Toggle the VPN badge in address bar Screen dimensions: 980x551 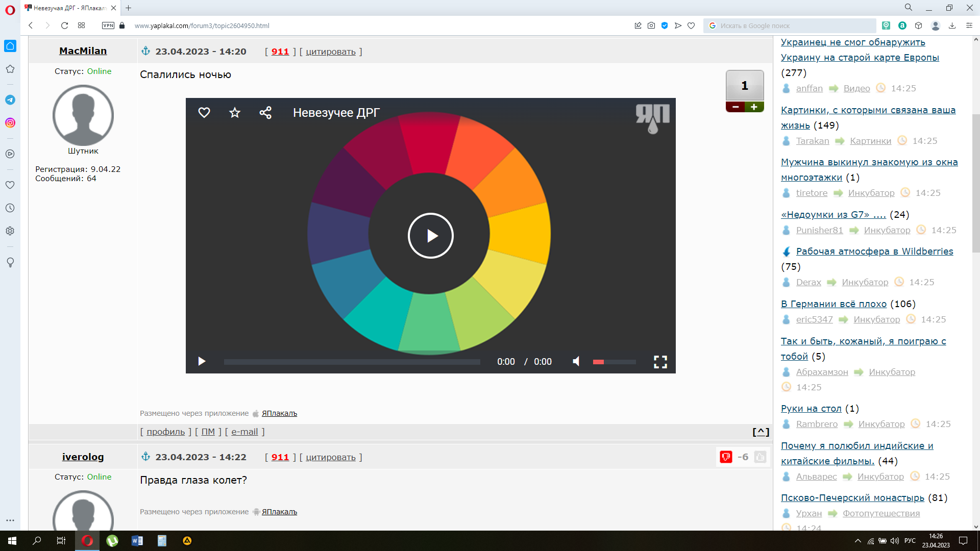108,26
